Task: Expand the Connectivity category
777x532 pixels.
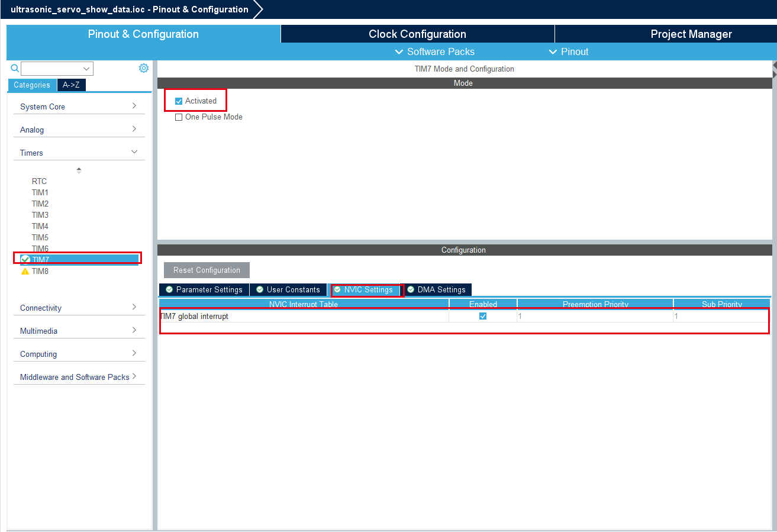Action: pos(79,308)
